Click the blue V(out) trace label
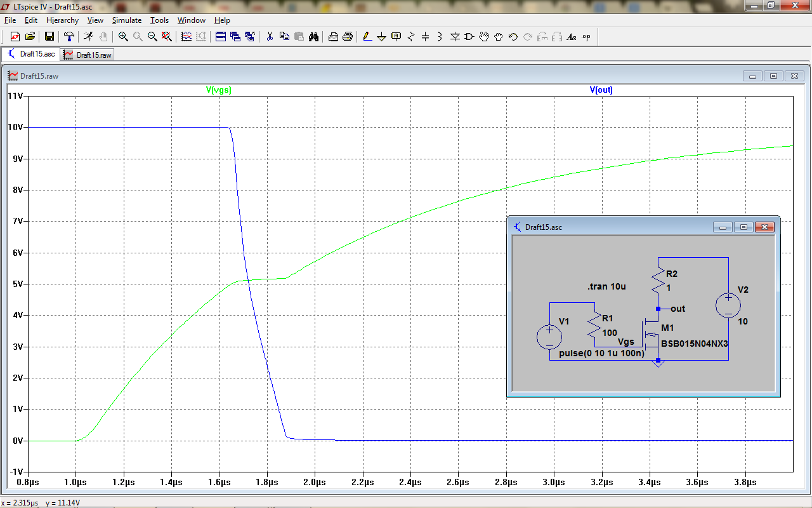This screenshot has height=508, width=812. click(601, 90)
